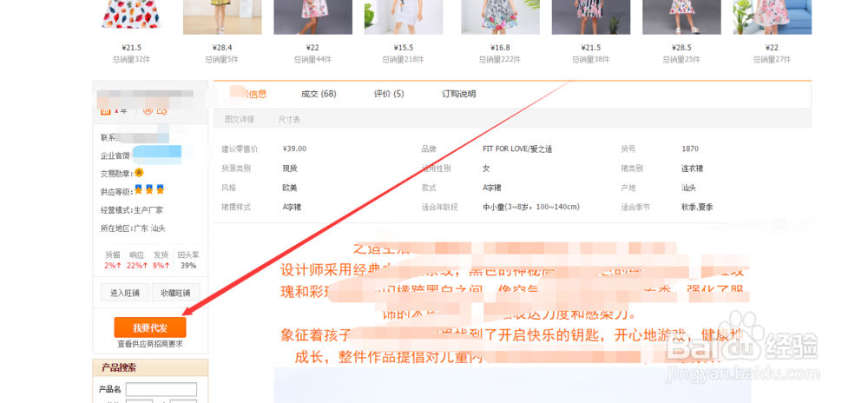
Task: Click the 交易勋章 medal icon
Action: tap(139, 172)
